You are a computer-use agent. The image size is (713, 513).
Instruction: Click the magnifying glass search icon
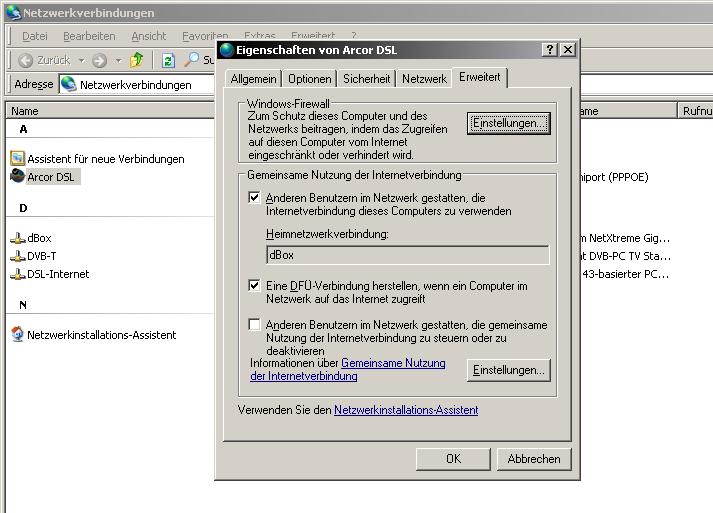tap(192, 61)
